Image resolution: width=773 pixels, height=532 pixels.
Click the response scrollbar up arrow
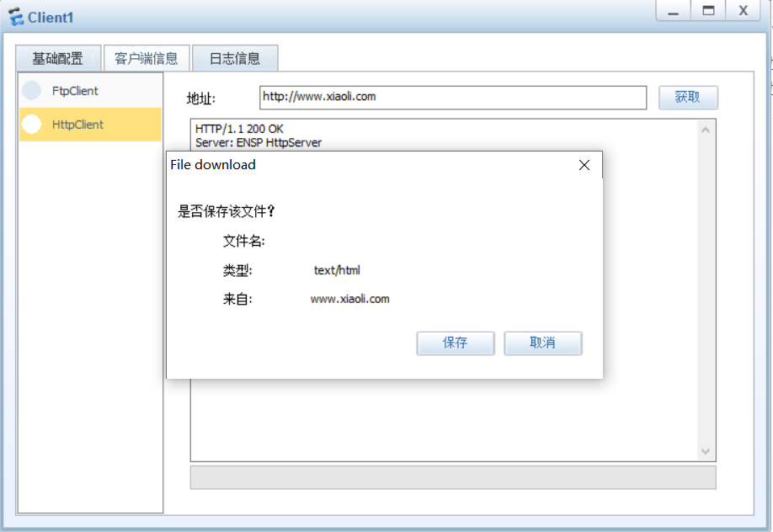(706, 130)
